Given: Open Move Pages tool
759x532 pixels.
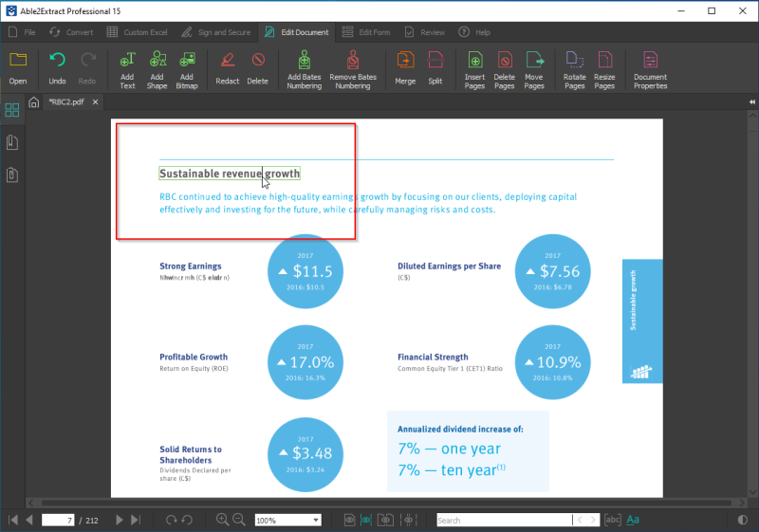Looking at the screenshot, I should (534, 70).
